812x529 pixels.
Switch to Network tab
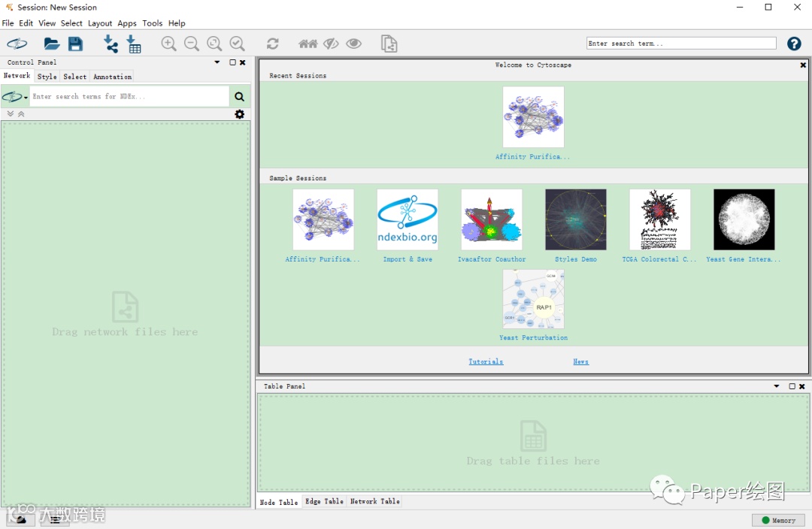(17, 76)
